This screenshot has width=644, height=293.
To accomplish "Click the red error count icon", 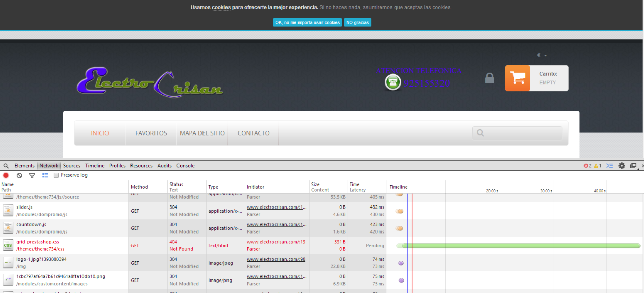I will click(x=586, y=166).
